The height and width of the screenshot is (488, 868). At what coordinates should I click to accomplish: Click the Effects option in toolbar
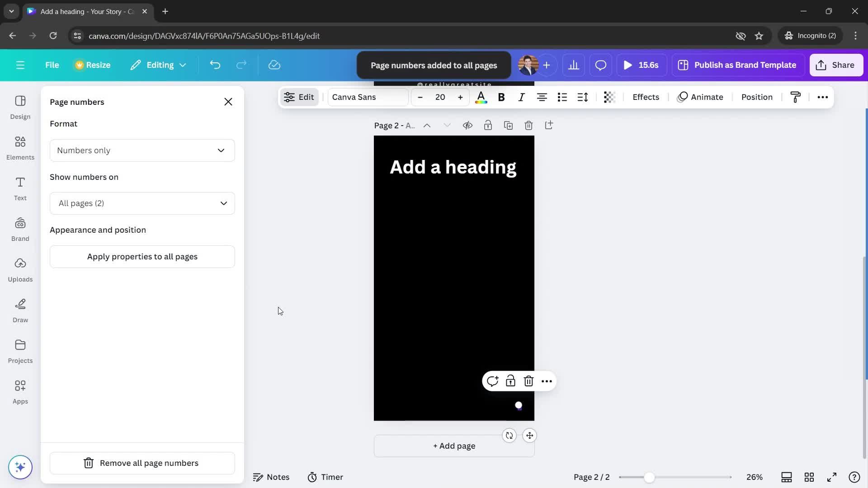click(646, 97)
